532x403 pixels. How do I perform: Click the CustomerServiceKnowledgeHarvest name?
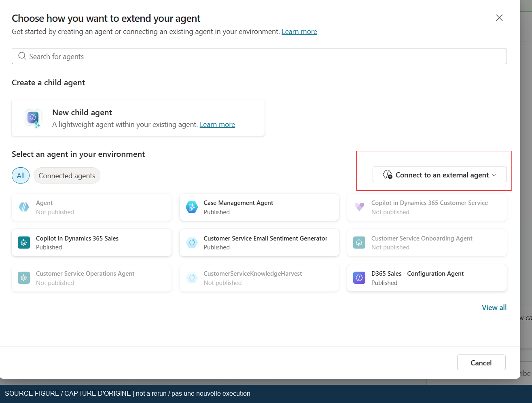(x=253, y=274)
